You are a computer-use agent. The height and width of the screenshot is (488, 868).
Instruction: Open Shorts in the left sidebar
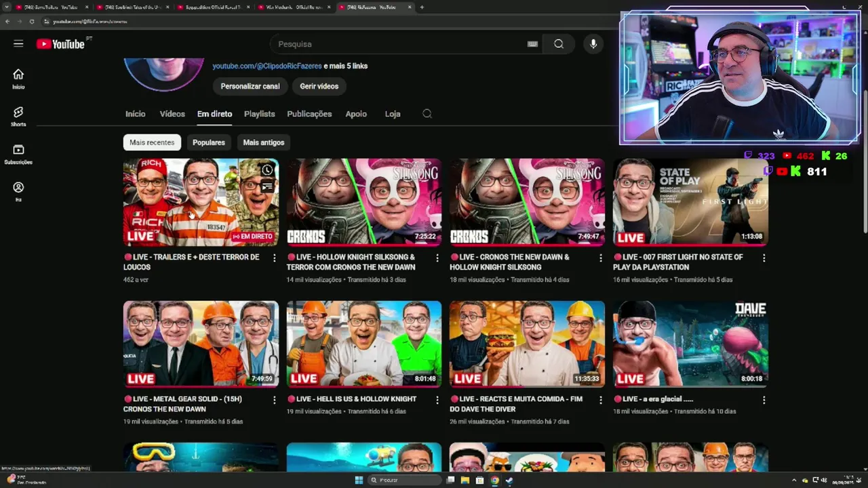[x=18, y=117]
